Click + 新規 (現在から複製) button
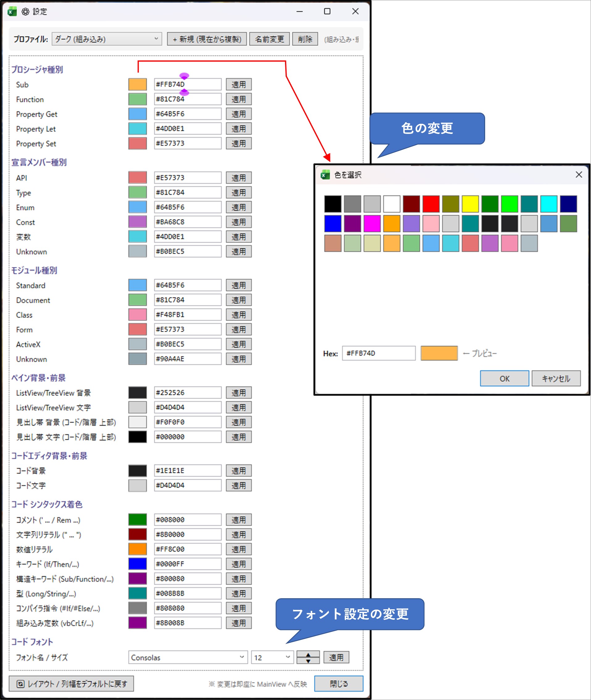The width and height of the screenshot is (591, 700). point(207,39)
